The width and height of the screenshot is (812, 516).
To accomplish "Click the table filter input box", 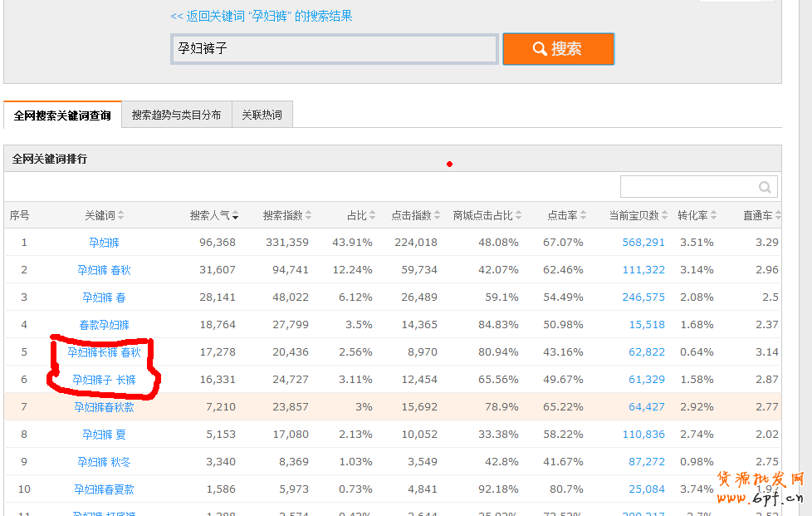I will [x=689, y=187].
